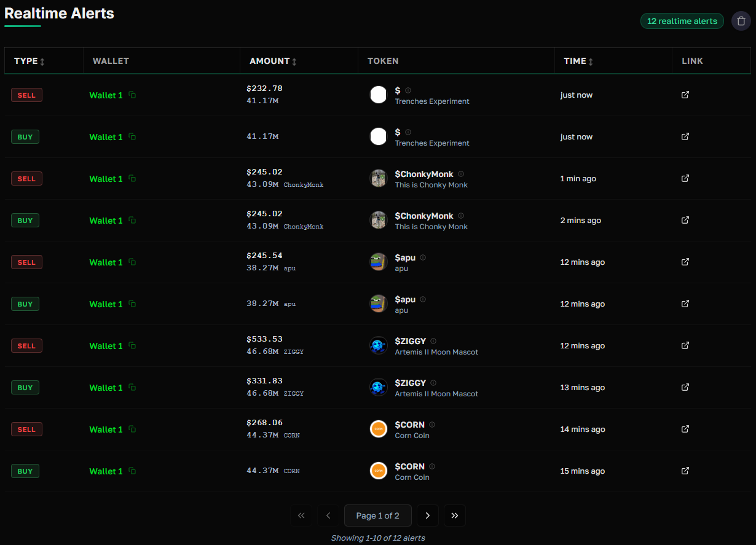Copy wallet address in ZIGGY $331.83 row
Screen dimensions: 756x545
[x=132, y=388]
